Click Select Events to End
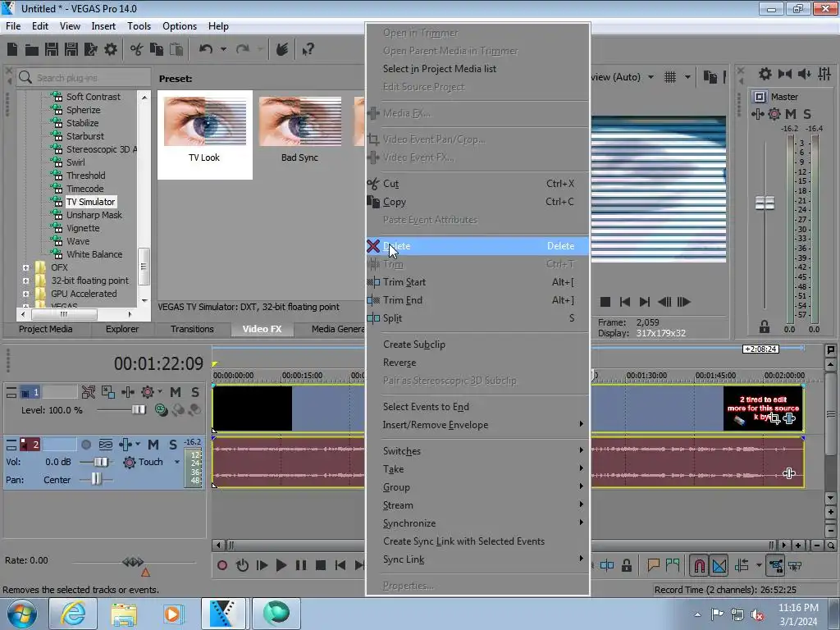 point(477,407)
